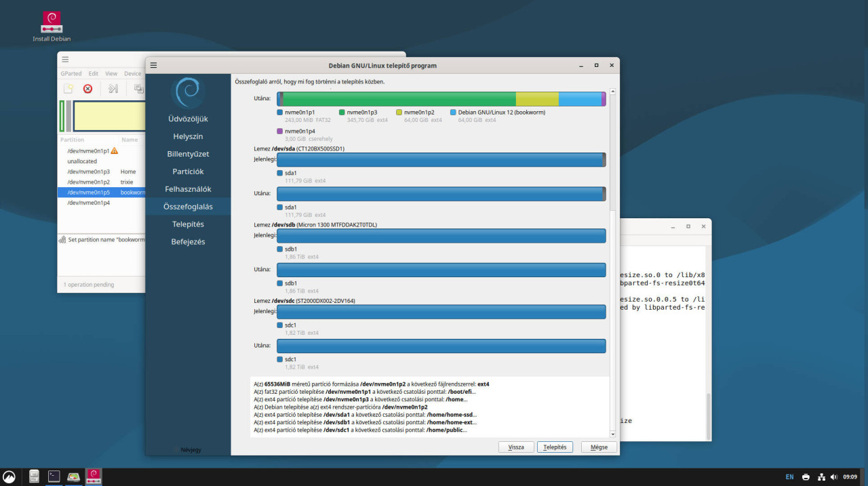868x486 pixels.
Task: Click the GParted disk icon in taskbar
Action: click(x=73, y=477)
